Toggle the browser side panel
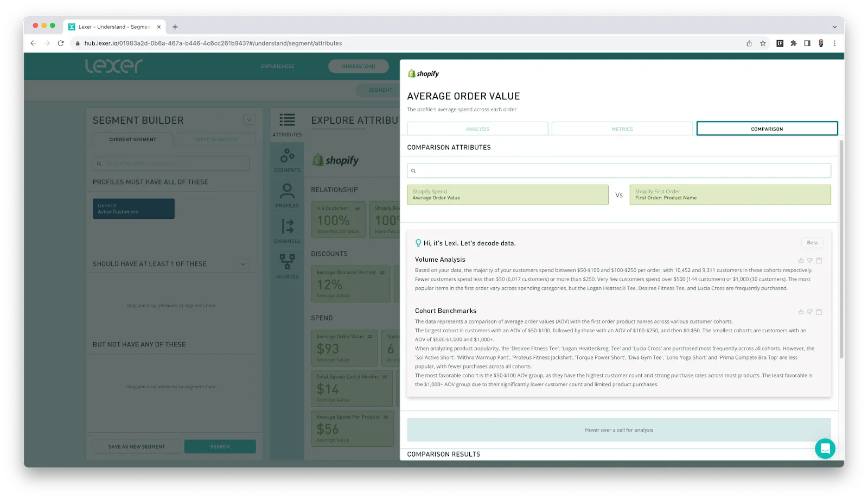The height and width of the screenshot is (499, 868). 807,43
